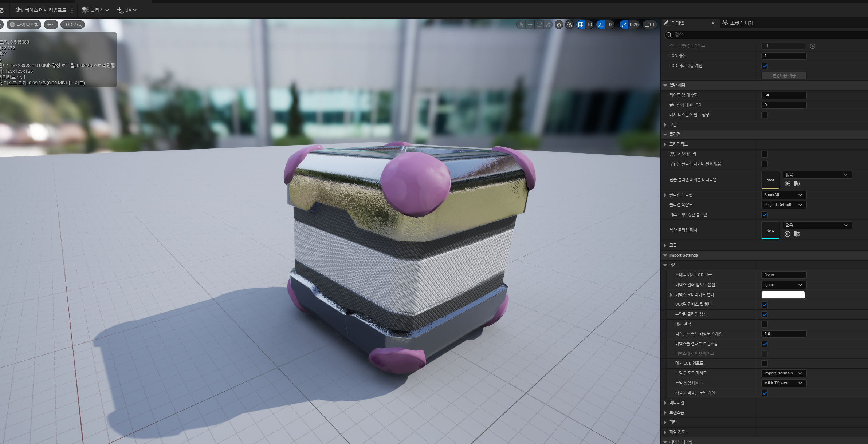The image size is (868, 444).
Task: Open the vertex override color swatch
Action: point(783,295)
